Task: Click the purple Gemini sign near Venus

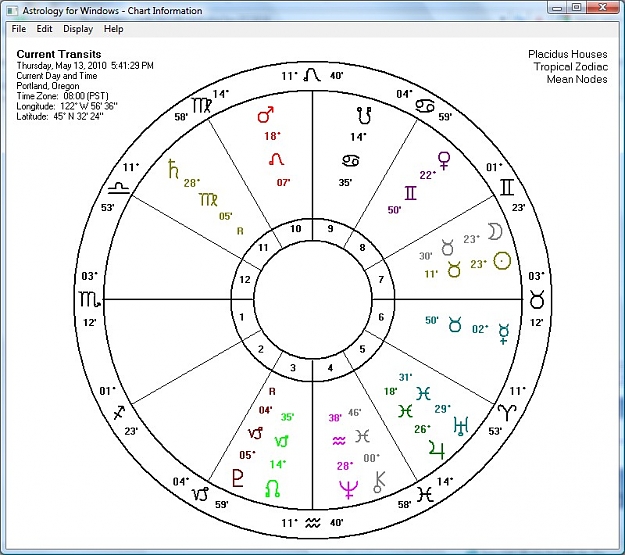Action: click(x=411, y=193)
